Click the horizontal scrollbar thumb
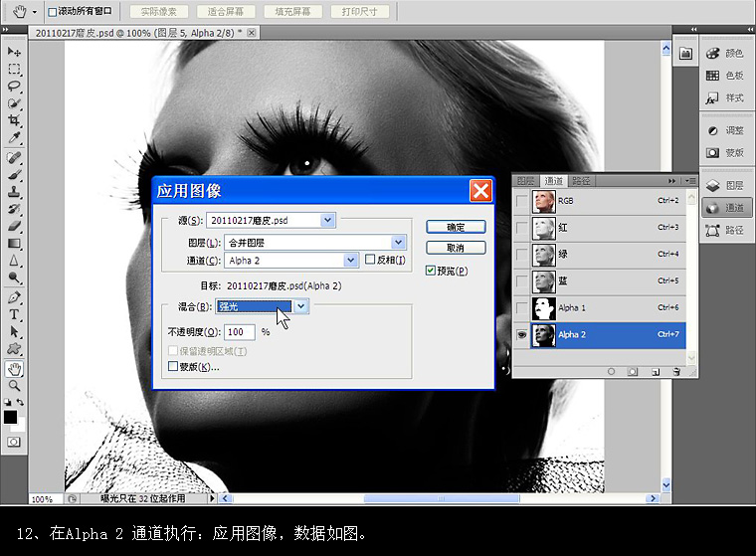 point(441,498)
